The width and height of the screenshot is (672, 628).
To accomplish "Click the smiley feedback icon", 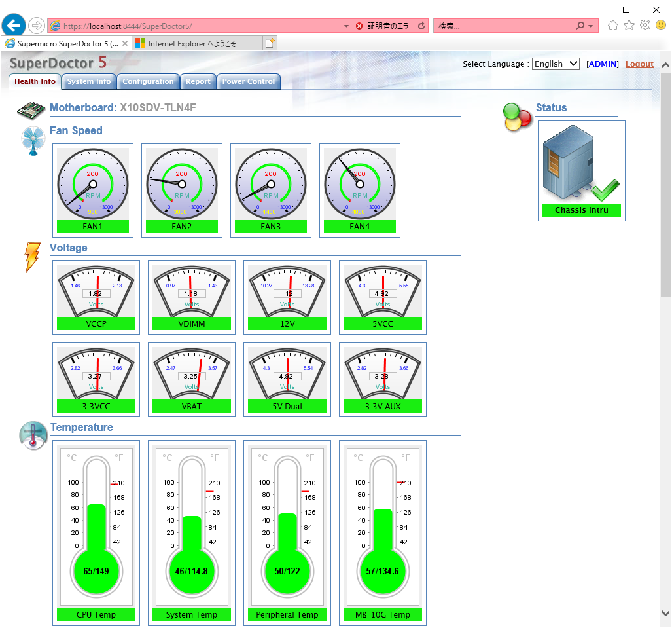I will pos(661,26).
